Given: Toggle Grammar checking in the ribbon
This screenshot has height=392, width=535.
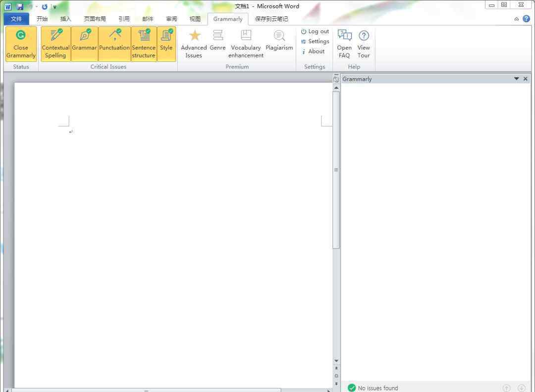Looking at the screenshot, I should coord(84,45).
